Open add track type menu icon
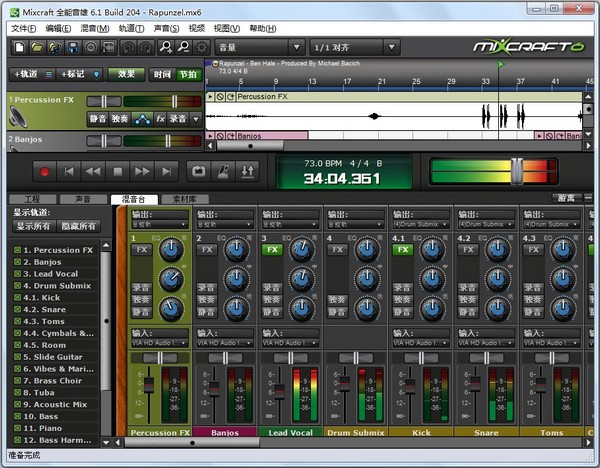The image size is (600, 468). [x=49, y=74]
